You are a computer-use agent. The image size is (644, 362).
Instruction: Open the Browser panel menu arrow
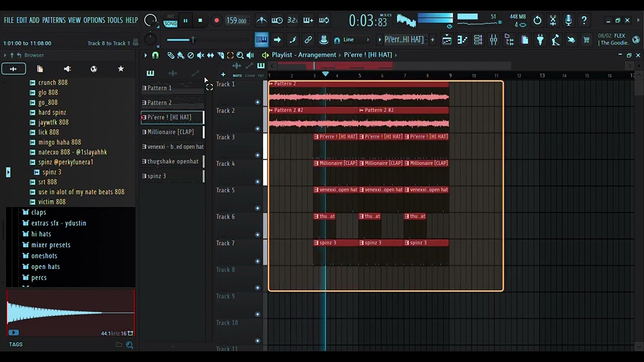click(5, 55)
